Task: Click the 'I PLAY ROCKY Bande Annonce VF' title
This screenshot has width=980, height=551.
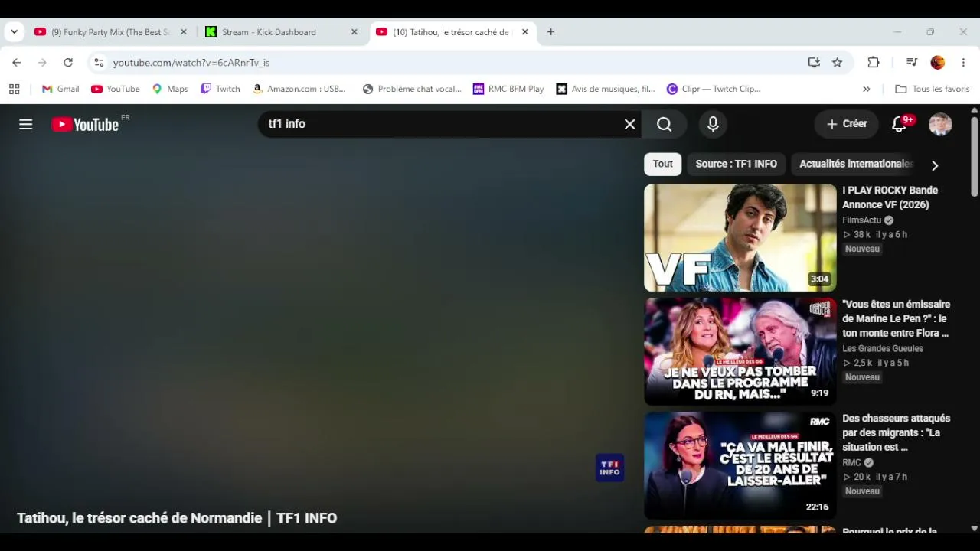Action: pos(890,197)
